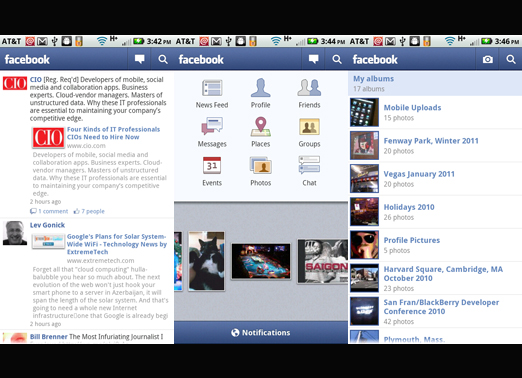522x378 pixels.
Task: Open the Profile icon
Action: (x=261, y=88)
